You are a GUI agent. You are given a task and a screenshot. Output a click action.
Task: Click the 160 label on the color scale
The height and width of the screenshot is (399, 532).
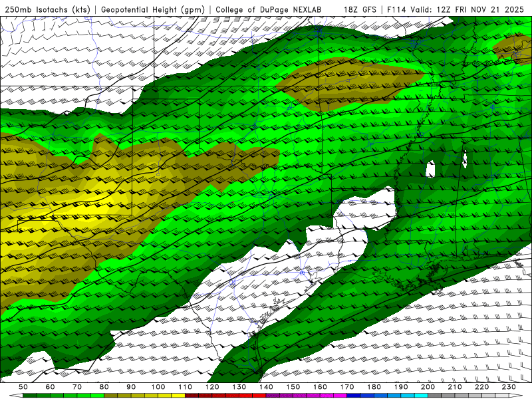[320, 387]
